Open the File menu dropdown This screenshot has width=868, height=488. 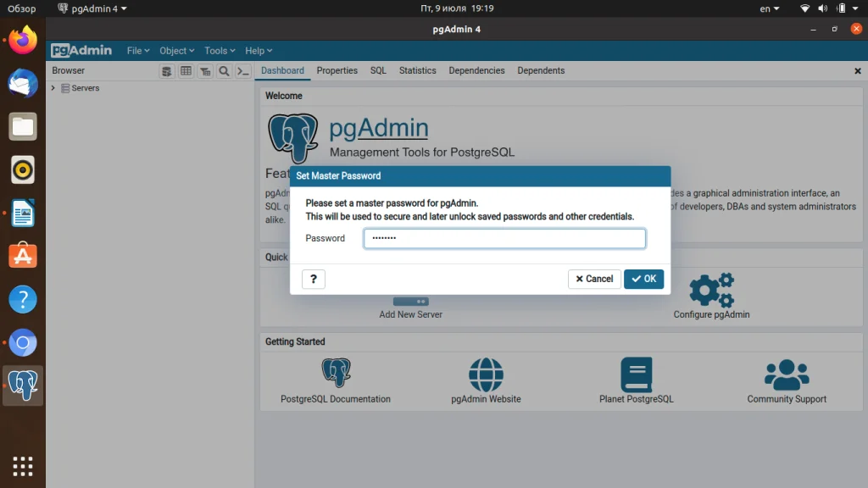point(137,50)
